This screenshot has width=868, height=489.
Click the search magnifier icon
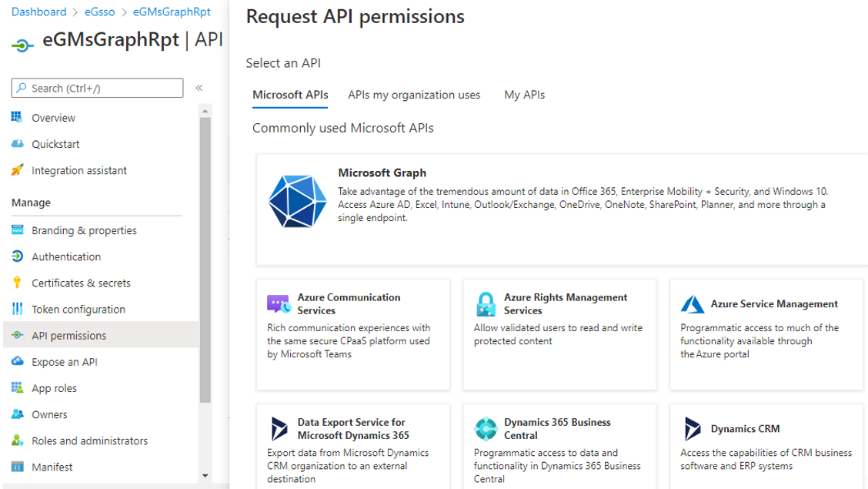point(22,88)
